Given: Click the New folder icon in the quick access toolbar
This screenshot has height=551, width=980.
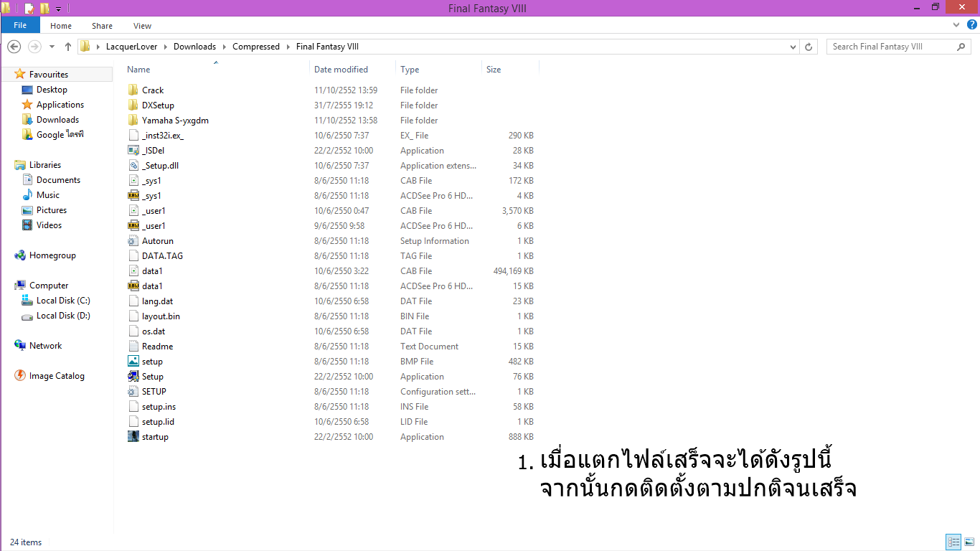Looking at the screenshot, I should click(44, 9).
